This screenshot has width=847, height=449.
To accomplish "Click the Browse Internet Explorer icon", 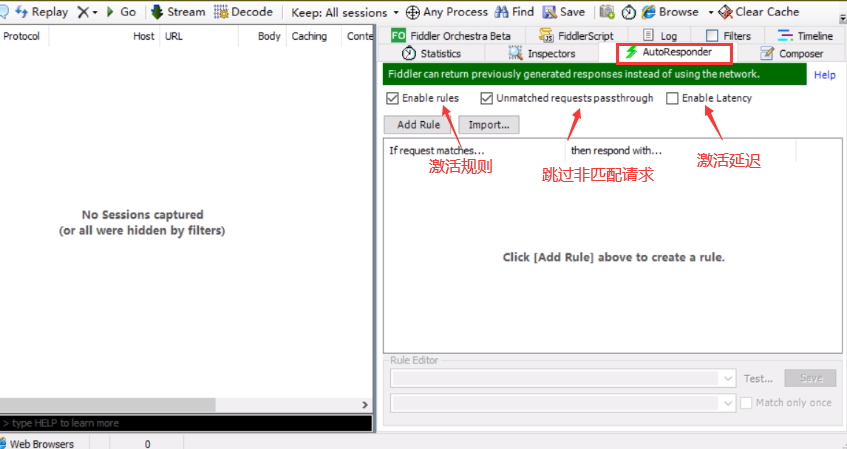I will [x=649, y=12].
